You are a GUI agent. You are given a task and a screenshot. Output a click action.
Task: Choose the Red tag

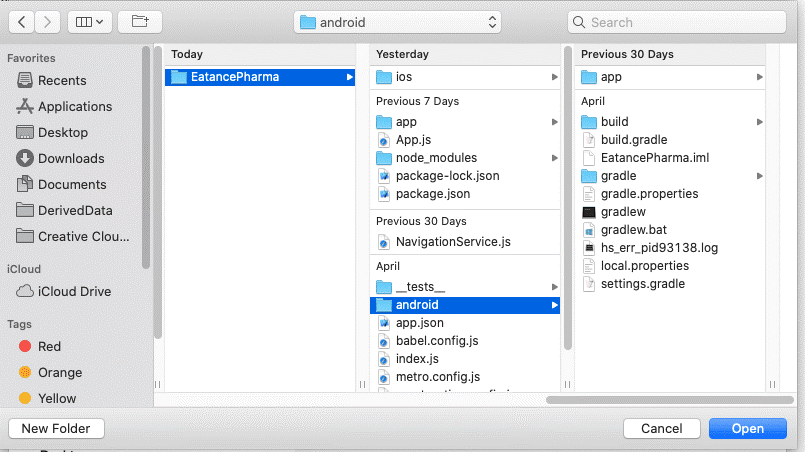49,346
